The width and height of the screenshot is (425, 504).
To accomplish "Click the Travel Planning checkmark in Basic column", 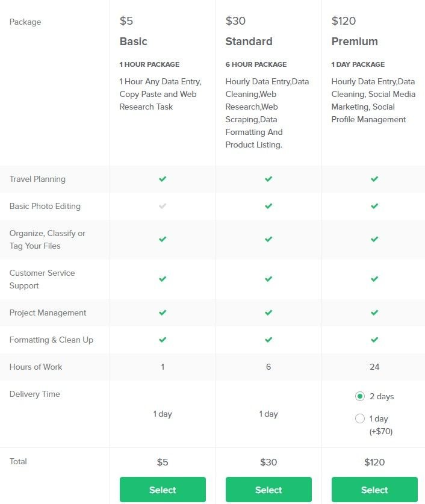I will 163,179.
